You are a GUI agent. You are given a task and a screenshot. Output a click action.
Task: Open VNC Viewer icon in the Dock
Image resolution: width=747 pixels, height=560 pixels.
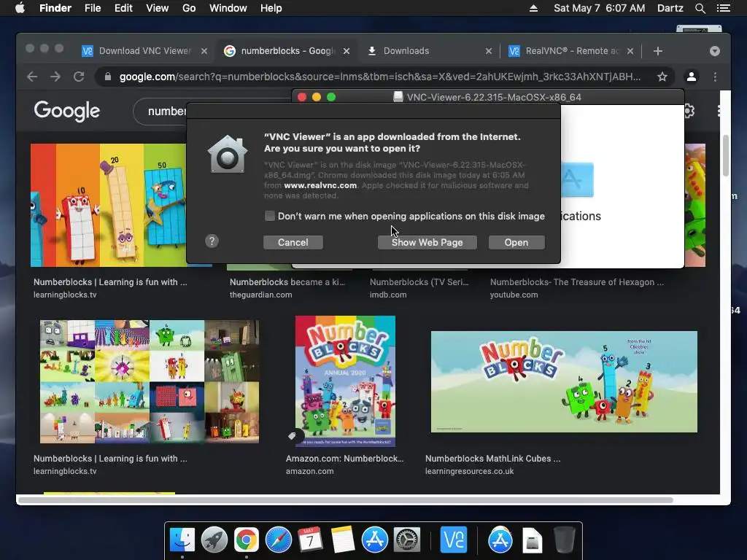click(454, 540)
